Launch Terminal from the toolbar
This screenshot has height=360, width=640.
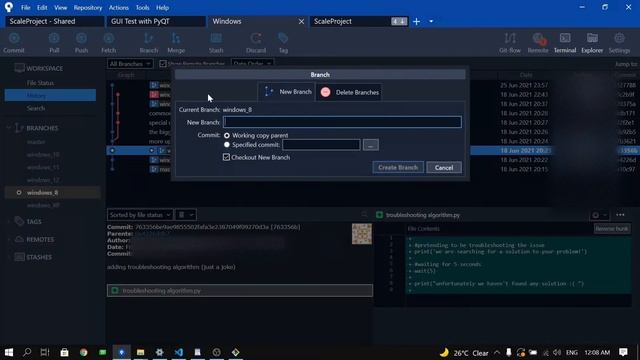[565, 42]
